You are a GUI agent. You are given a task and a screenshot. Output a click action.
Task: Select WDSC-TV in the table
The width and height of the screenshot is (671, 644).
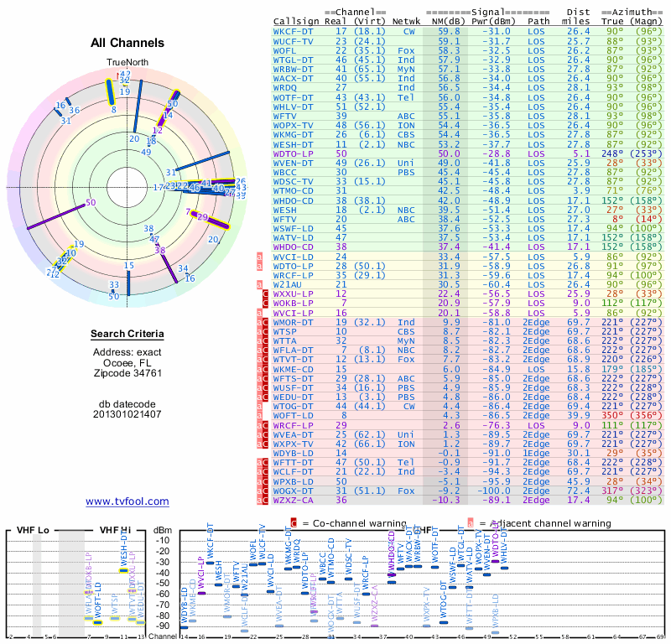click(x=293, y=182)
